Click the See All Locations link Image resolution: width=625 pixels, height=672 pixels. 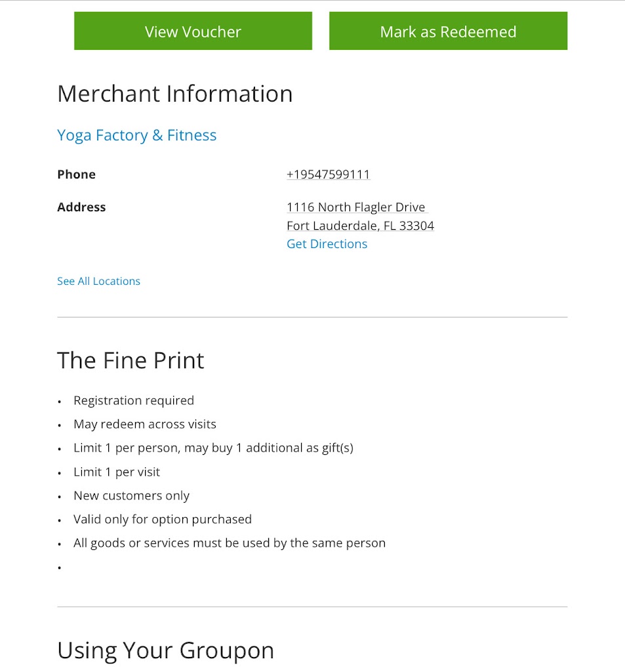(x=98, y=281)
